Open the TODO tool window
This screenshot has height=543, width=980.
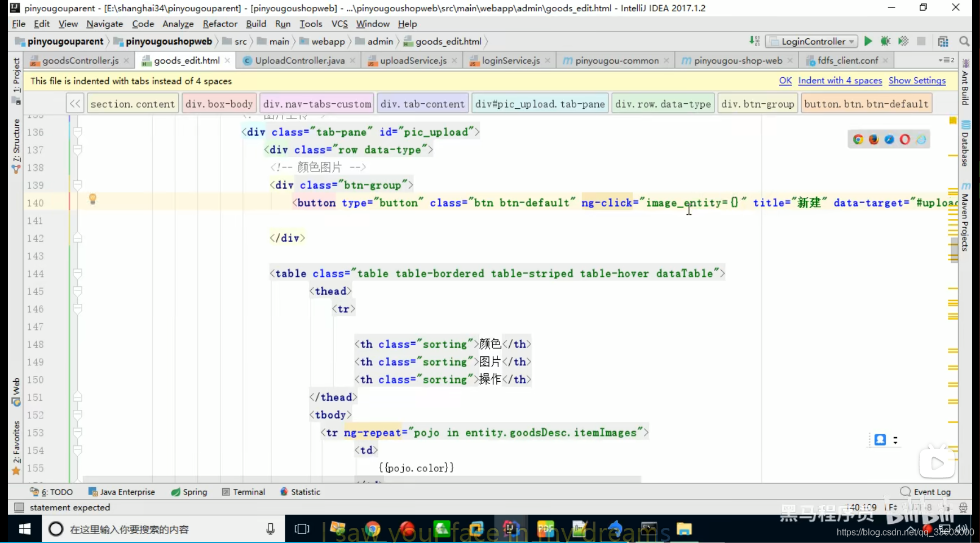point(51,492)
